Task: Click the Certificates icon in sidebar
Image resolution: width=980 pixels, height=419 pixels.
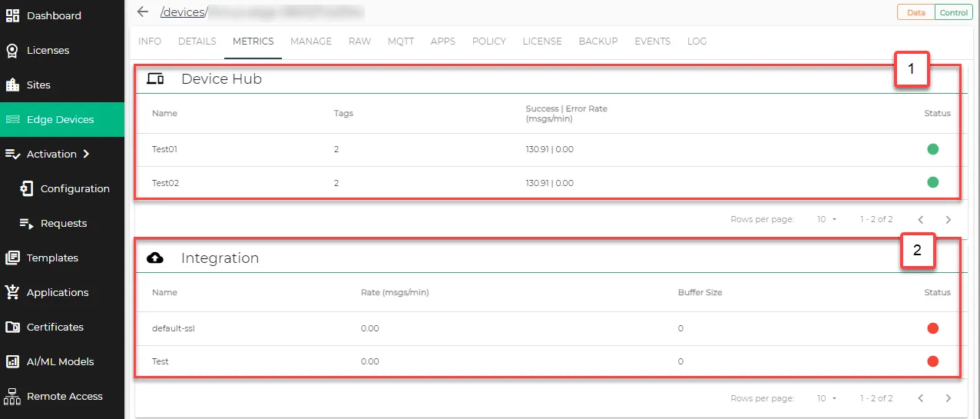Action: click(x=12, y=328)
